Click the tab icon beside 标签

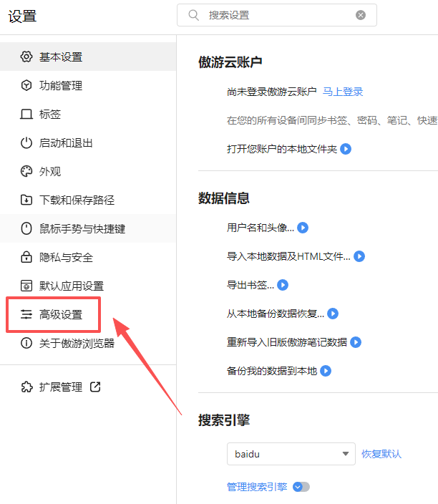[x=26, y=114]
